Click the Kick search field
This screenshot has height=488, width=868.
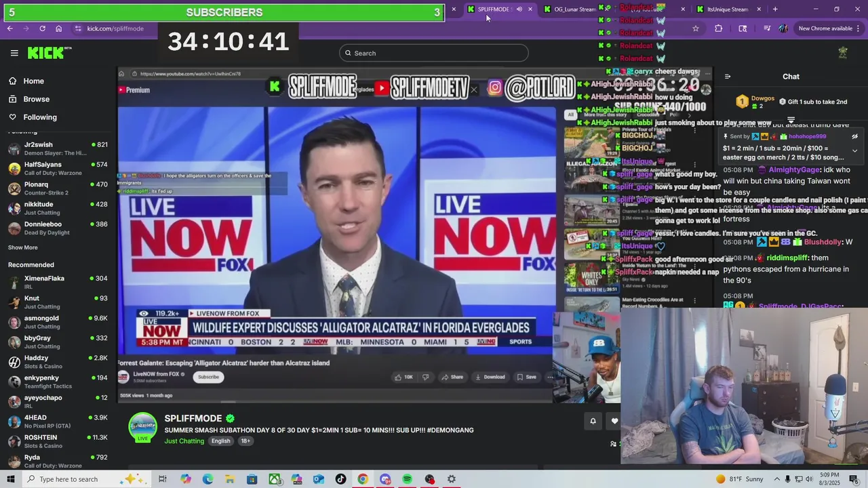coord(434,53)
